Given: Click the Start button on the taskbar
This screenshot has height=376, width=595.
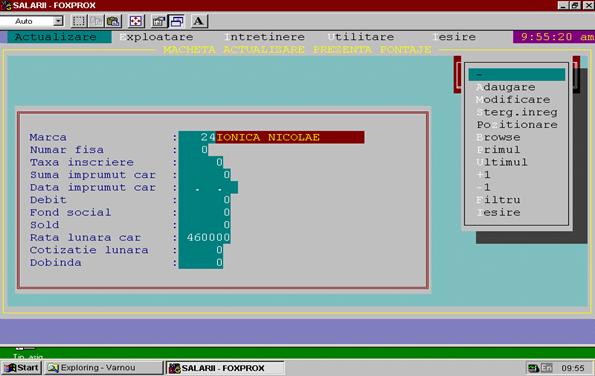Looking at the screenshot, I should [x=21, y=368].
